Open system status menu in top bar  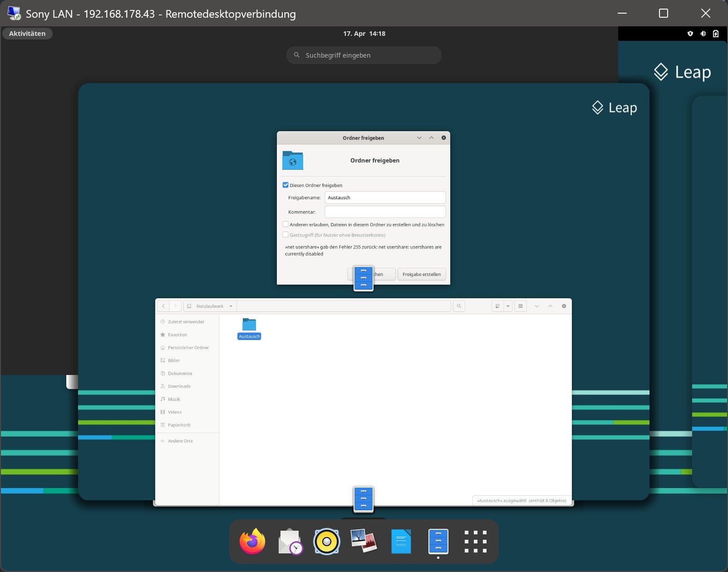click(703, 34)
